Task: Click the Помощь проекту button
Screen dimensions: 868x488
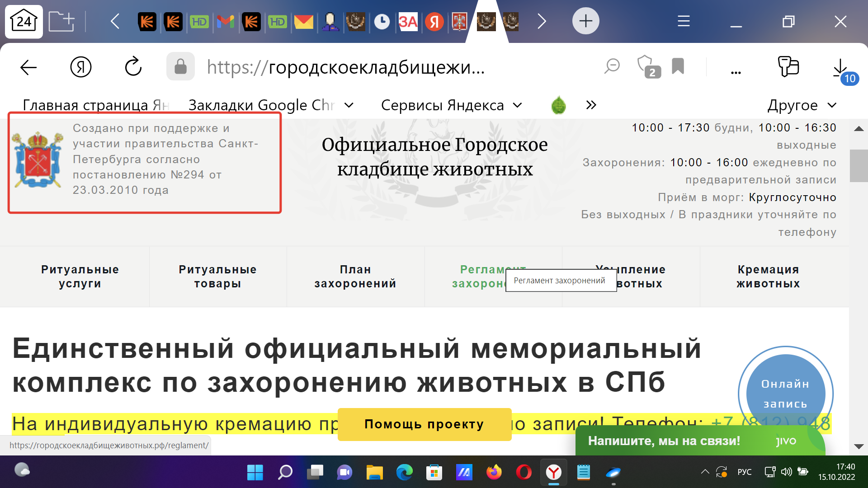Action: pos(424,424)
